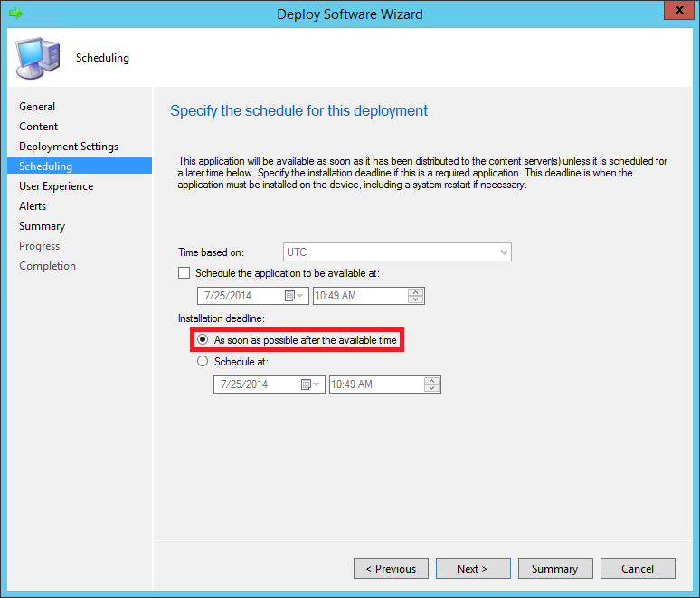Screen dimensions: 700x598
Task: Click the deadline time field under Schedule at
Action: [385, 384]
